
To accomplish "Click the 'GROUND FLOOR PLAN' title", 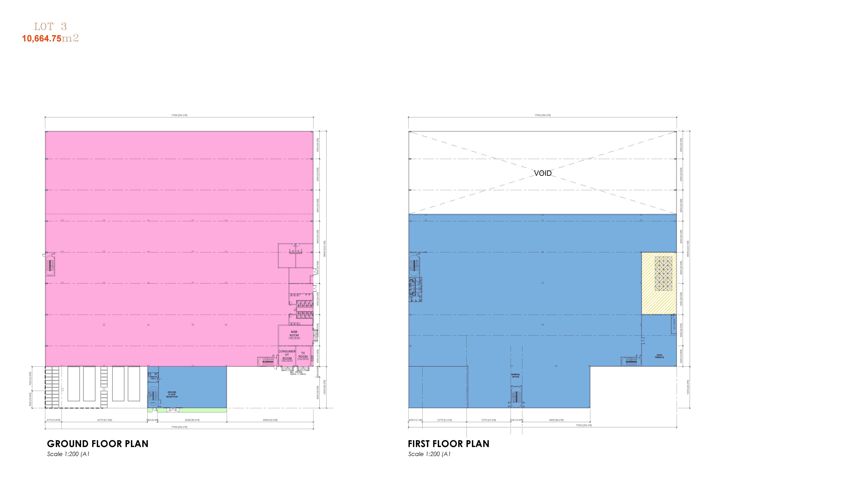I will click(98, 444).
